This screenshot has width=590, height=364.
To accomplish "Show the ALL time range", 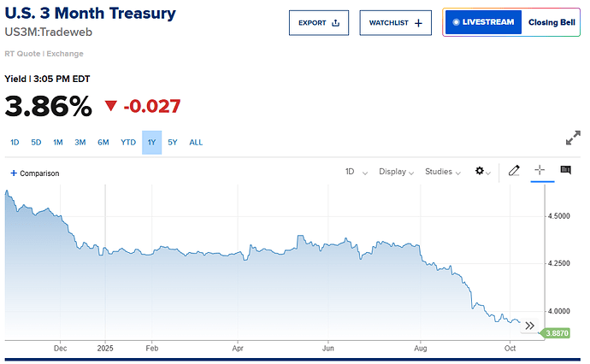I will tap(196, 143).
